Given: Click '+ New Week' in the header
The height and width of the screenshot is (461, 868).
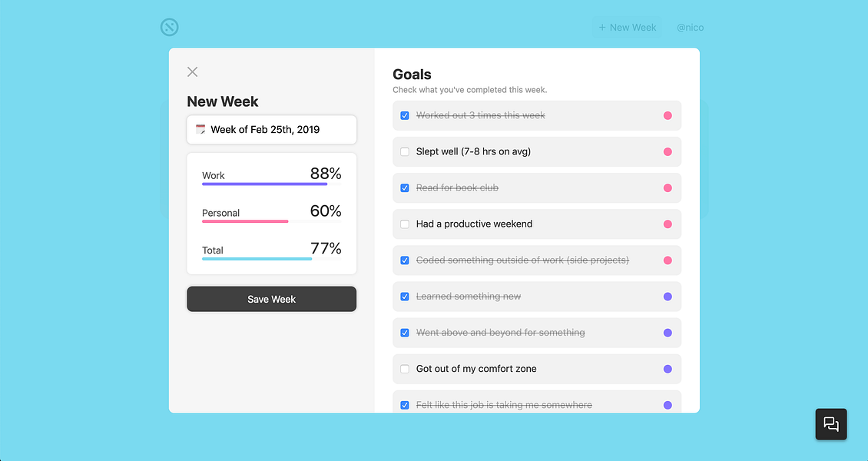Looking at the screenshot, I should tap(628, 27).
